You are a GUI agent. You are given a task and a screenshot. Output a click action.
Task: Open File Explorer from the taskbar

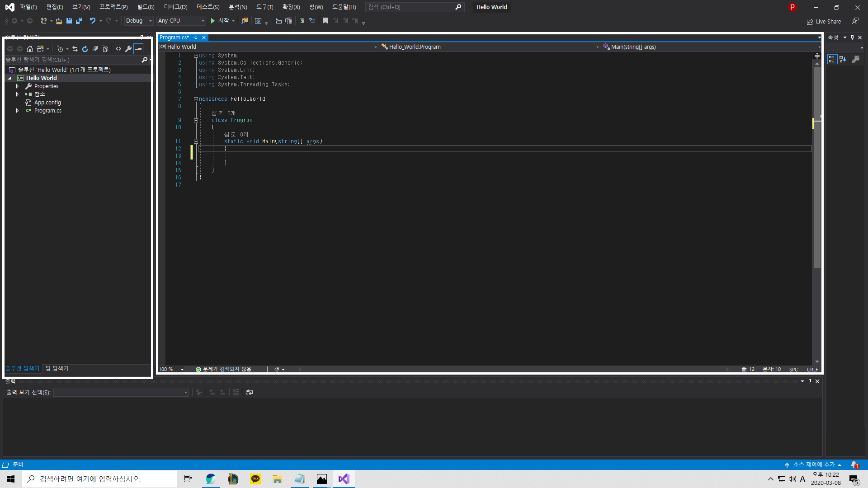[277, 479]
